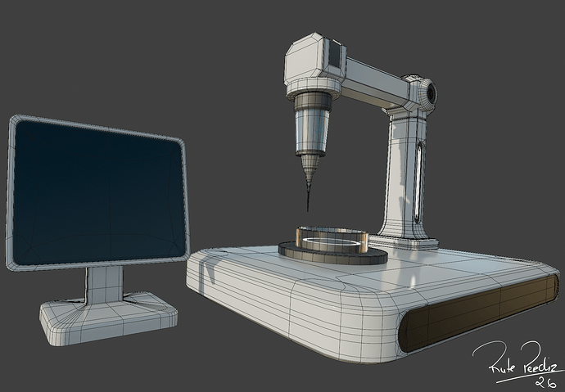
Task: Click the glass ring dish on platform
Action: tap(332, 238)
